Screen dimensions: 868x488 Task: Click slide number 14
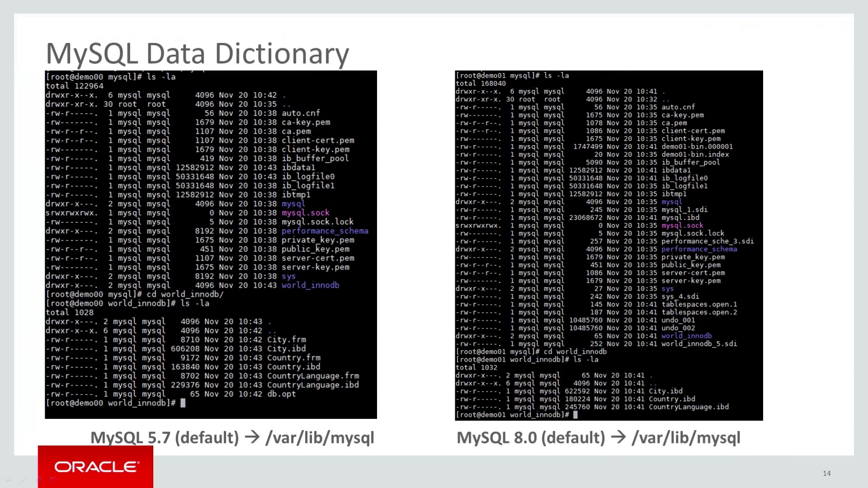[827, 473]
